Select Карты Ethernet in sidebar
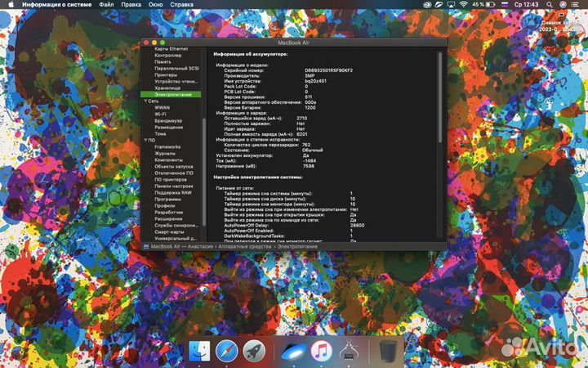This screenshot has height=368, width=588. pyautogui.click(x=171, y=49)
